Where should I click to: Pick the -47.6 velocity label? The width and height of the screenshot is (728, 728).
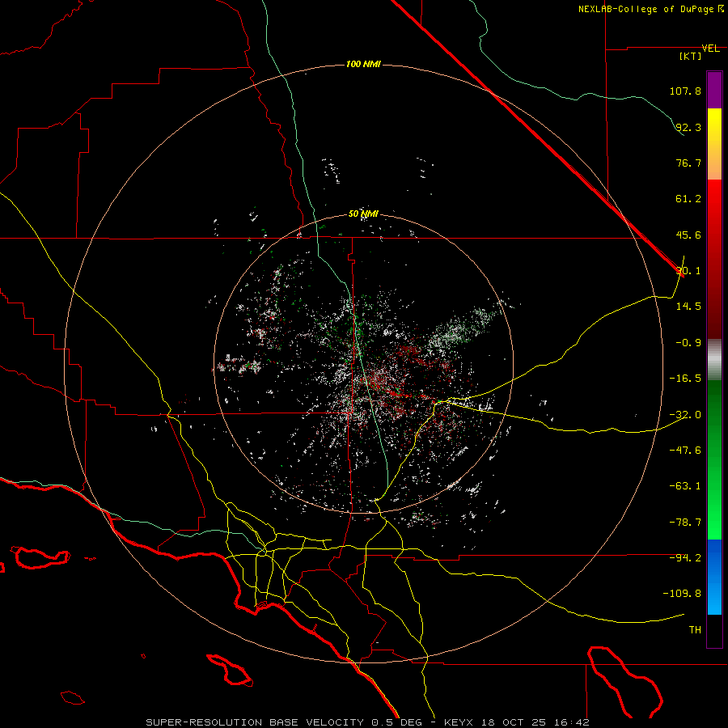(x=685, y=451)
